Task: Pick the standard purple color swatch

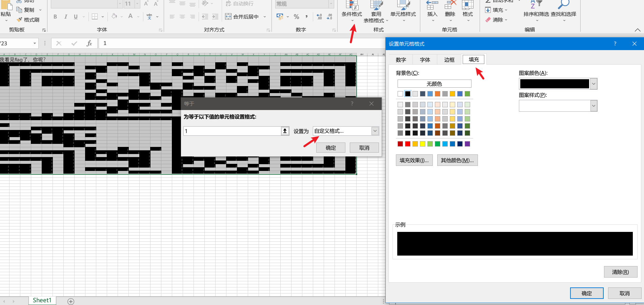Action: coord(467,144)
